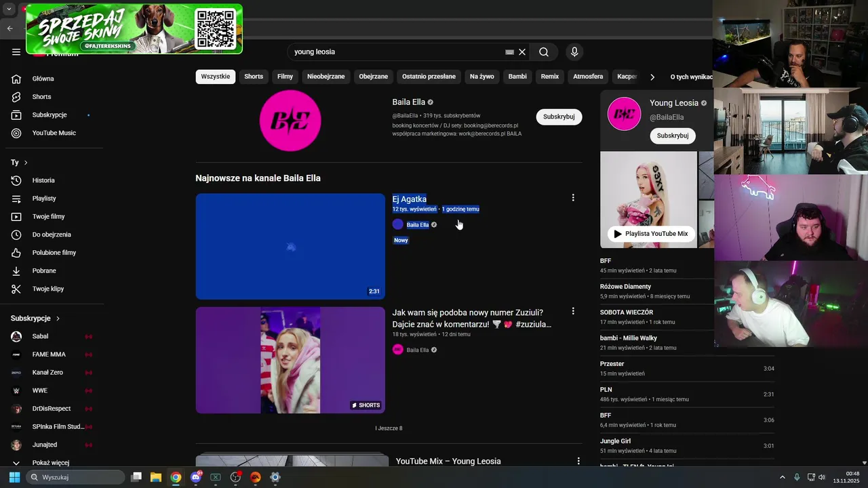Select the Wszystkie filter chip
This screenshot has width=868, height=488.
pyautogui.click(x=216, y=77)
